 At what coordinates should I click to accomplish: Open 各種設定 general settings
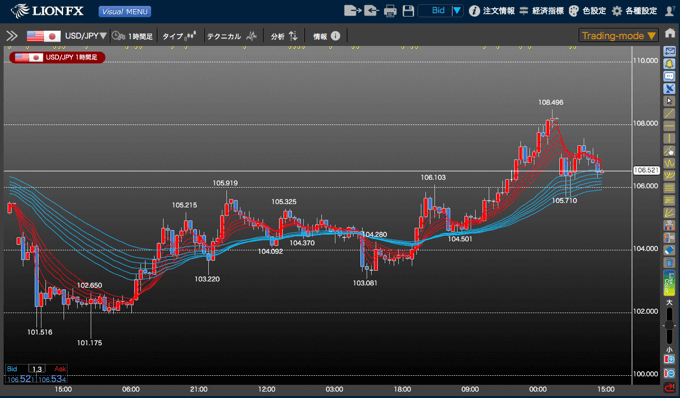(634, 11)
